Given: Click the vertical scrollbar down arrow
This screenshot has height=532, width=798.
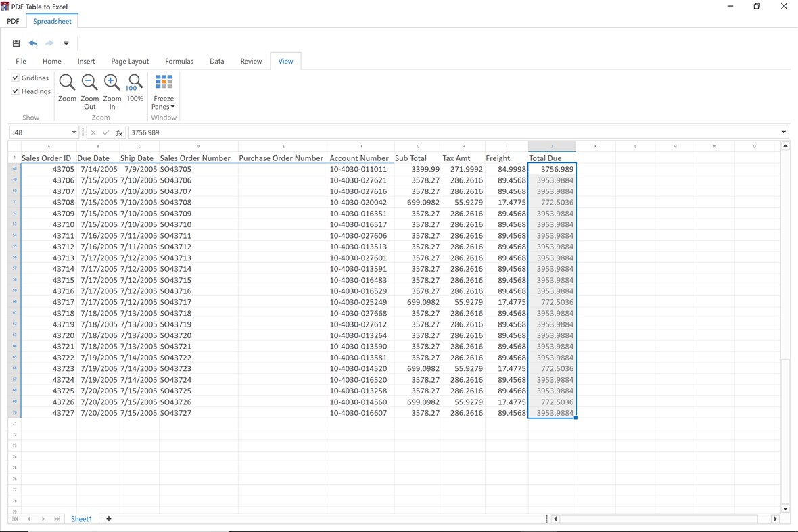Looking at the screenshot, I should (785, 508).
